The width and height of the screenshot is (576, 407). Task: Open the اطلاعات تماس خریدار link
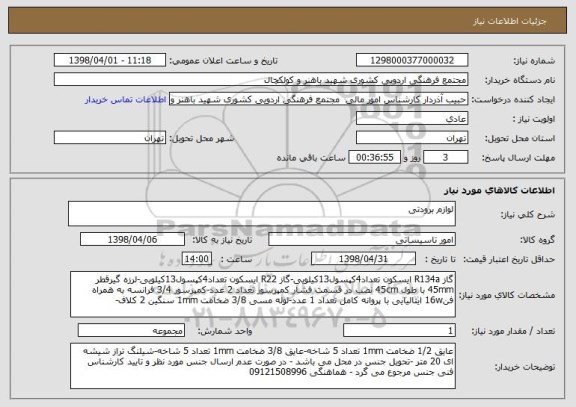[x=126, y=100]
